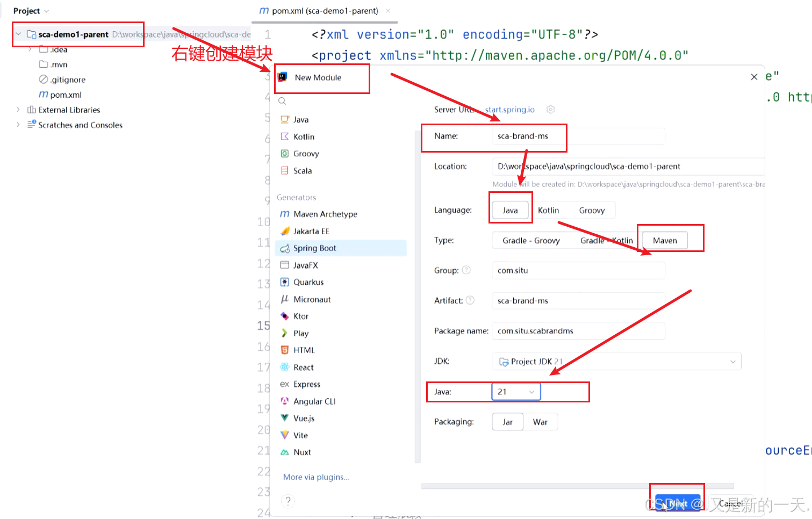Open Server URL settings gear
The image size is (812, 519).
pyautogui.click(x=550, y=109)
